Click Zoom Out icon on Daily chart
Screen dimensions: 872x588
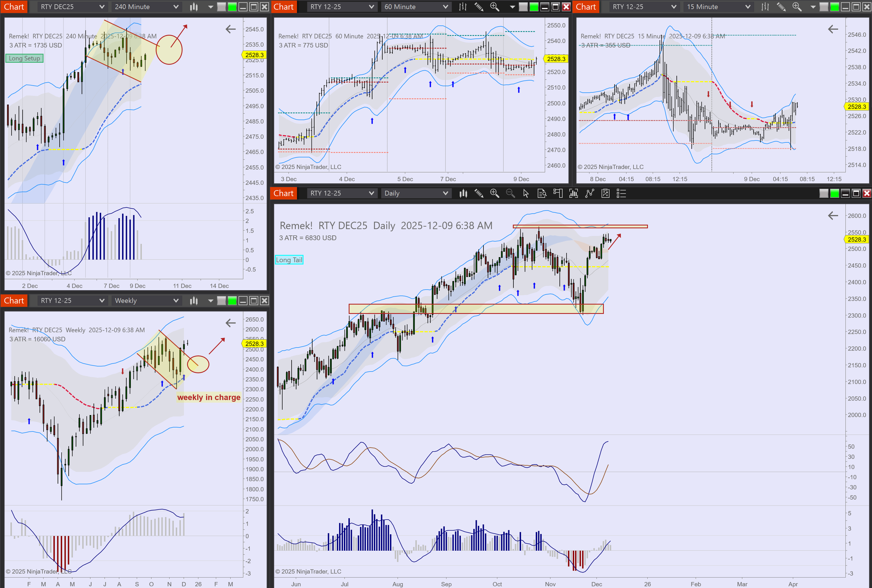pyautogui.click(x=510, y=194)
